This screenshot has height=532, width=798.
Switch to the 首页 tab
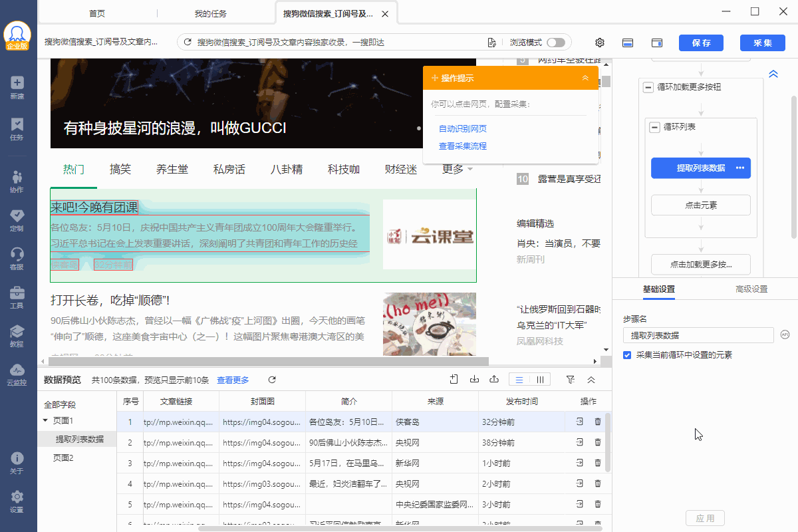(96, 13)
